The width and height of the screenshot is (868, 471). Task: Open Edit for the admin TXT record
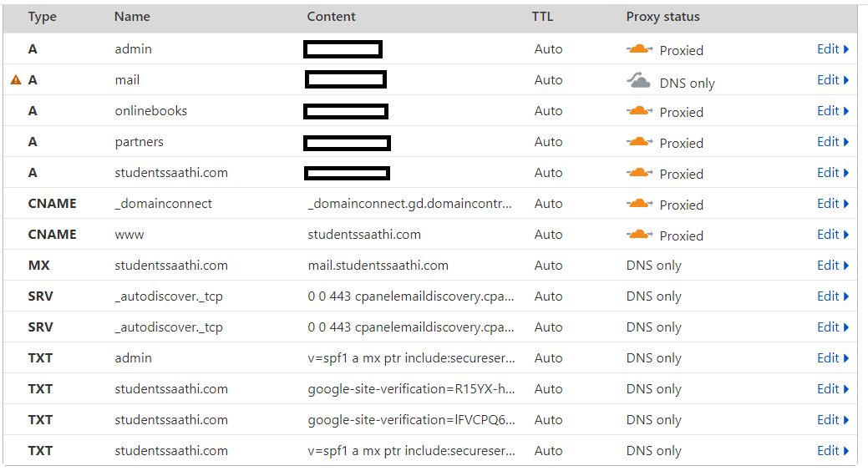[x=832, y=358]
